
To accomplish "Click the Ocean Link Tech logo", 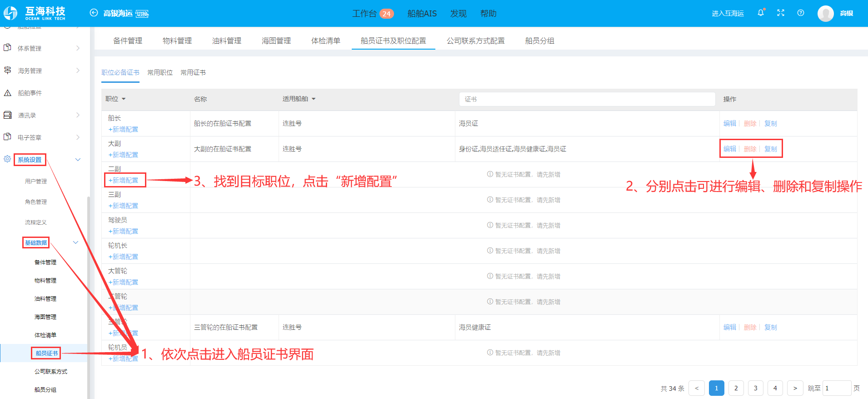I will pyautogui.click(x=35, y=13).
